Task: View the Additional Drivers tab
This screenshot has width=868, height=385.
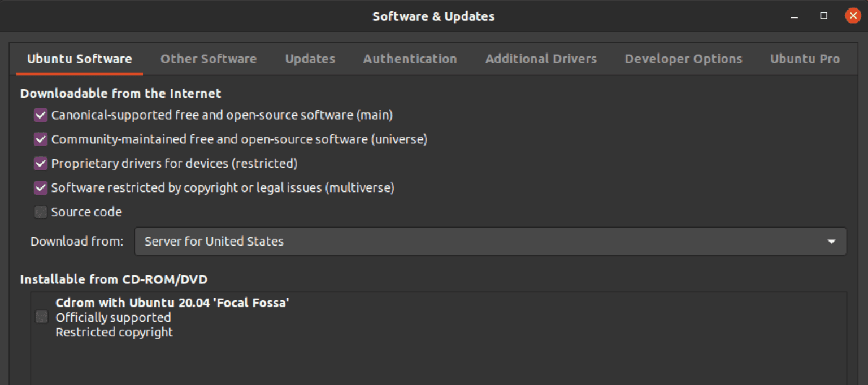Action: point(540,59)
